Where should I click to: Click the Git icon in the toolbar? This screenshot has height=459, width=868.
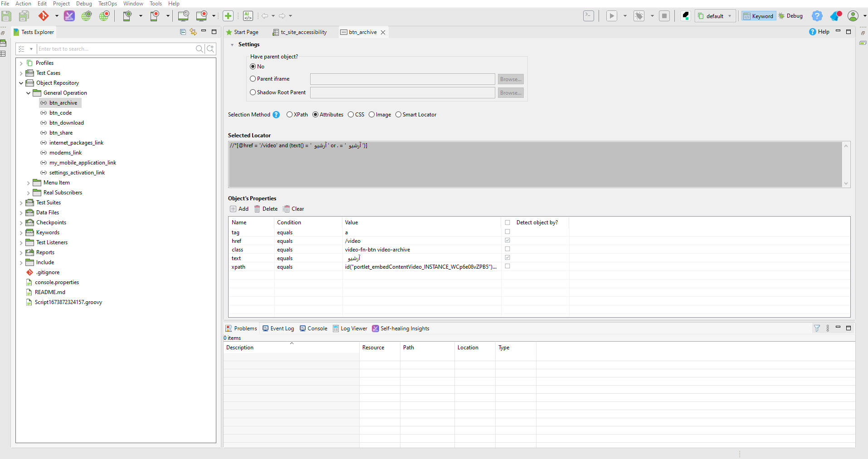[x=44, y=16]
